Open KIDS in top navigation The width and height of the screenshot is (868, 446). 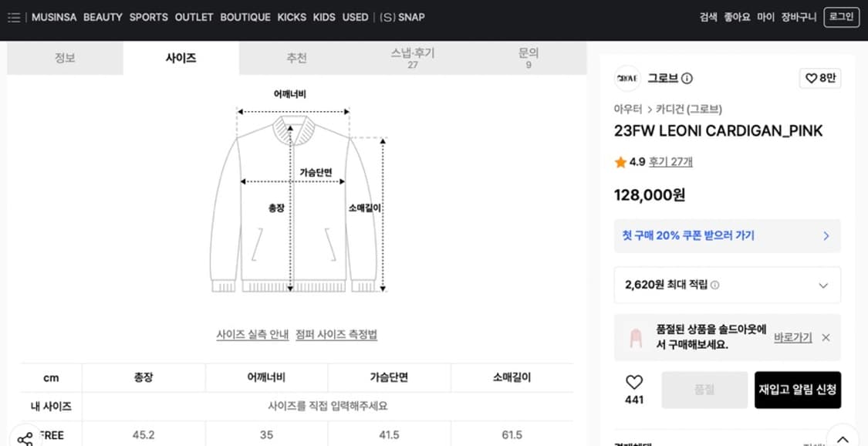(x=324, y=17)
